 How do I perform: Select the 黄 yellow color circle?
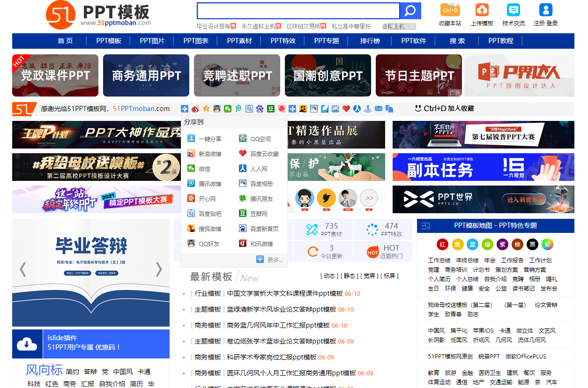[457, 244]
